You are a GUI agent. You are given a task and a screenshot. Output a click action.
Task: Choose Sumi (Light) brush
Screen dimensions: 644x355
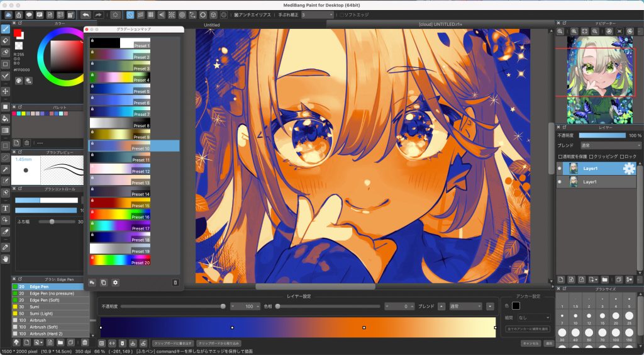(50, 313)
